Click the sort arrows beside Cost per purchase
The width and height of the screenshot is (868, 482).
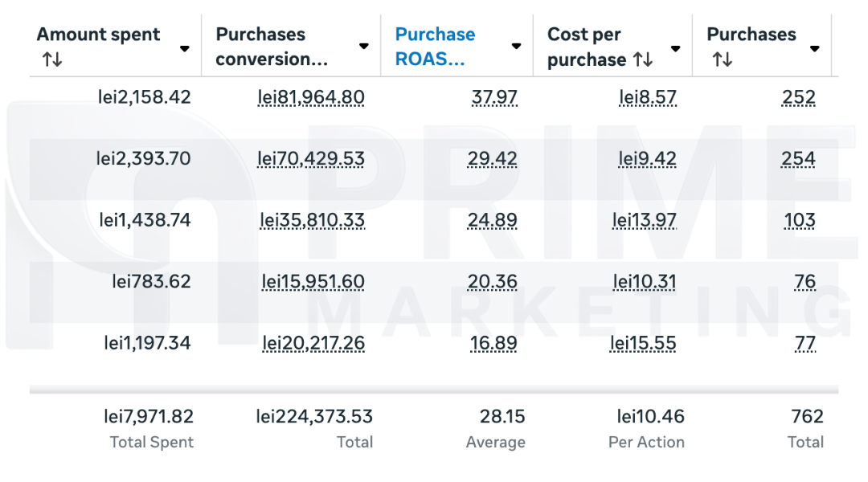[643, 60]
